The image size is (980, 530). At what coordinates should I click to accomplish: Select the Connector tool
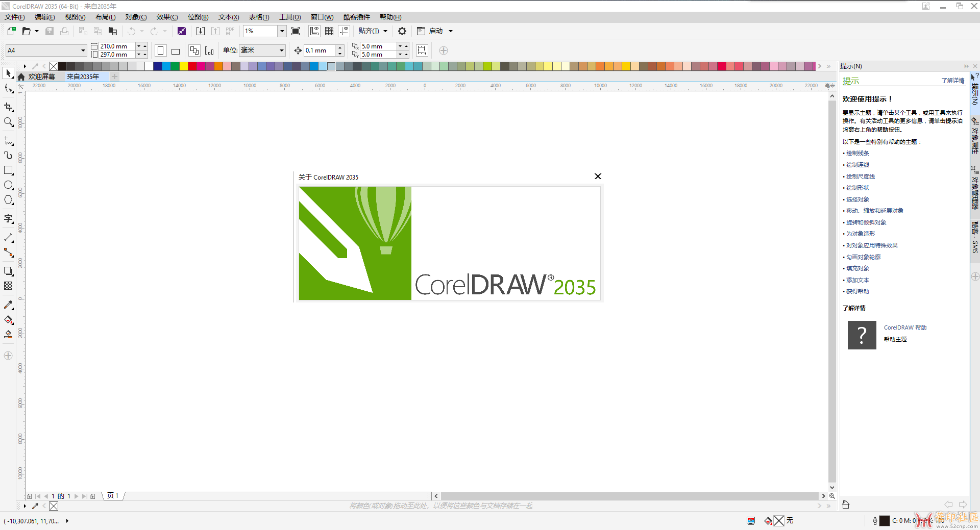(9, 253)
